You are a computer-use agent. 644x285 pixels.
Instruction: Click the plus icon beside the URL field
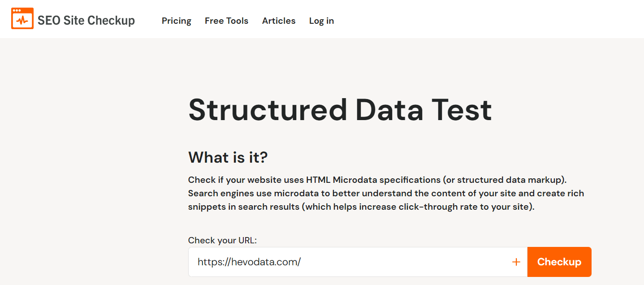tap(517, 262)
